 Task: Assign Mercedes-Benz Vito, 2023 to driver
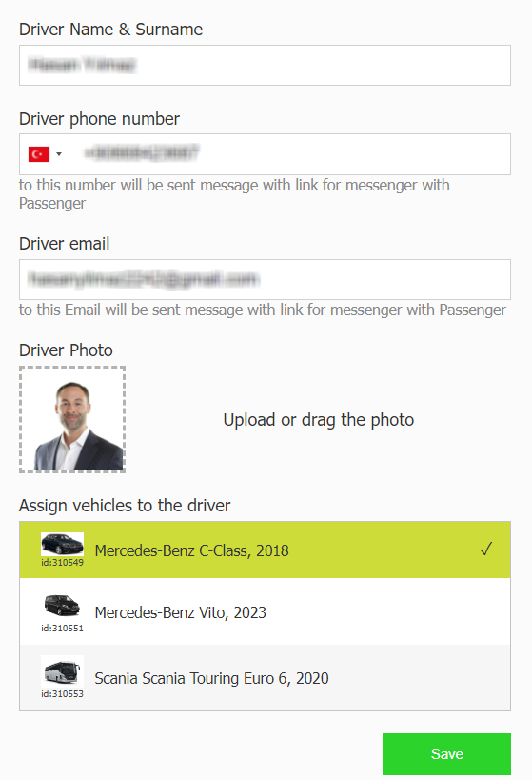(265, 611)
